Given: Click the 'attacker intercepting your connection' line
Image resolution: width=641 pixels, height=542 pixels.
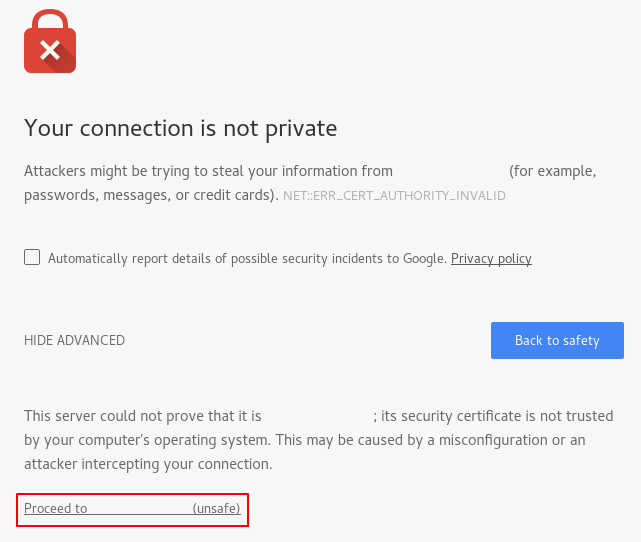Looking at the screenshot, I should [x=148, y=464].
